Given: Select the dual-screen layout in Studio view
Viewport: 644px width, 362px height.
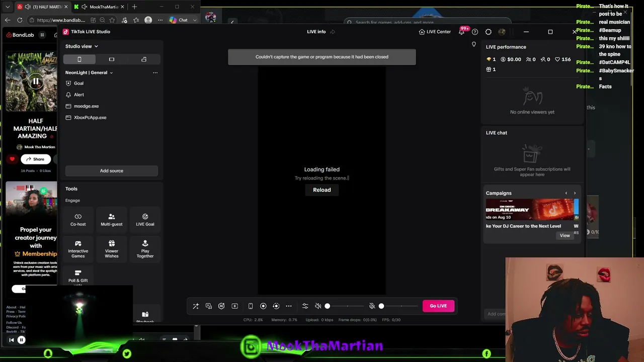Looking at the screenshot, I should click(144, 59).
